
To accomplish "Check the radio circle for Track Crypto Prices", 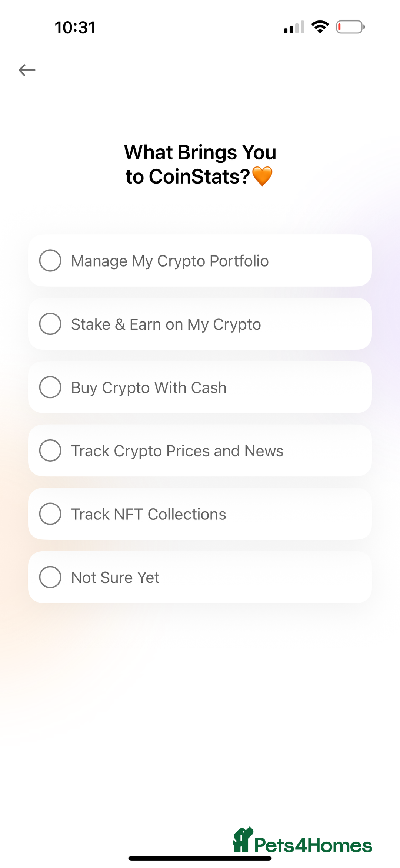I will pyautogui.click(x=50, y=451).
